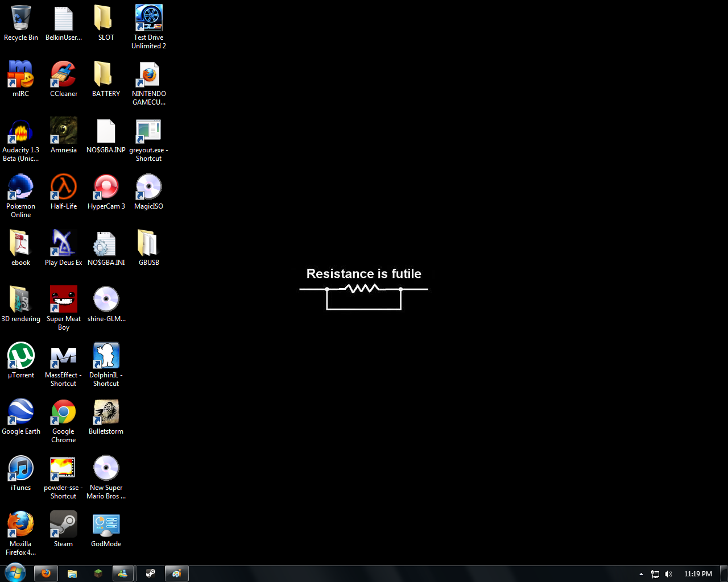Image resolution: width=728 pixels, height=582 pixels.
Task: Select the HyperCam 3 desktop icon
Action: [x=106, y=187]
